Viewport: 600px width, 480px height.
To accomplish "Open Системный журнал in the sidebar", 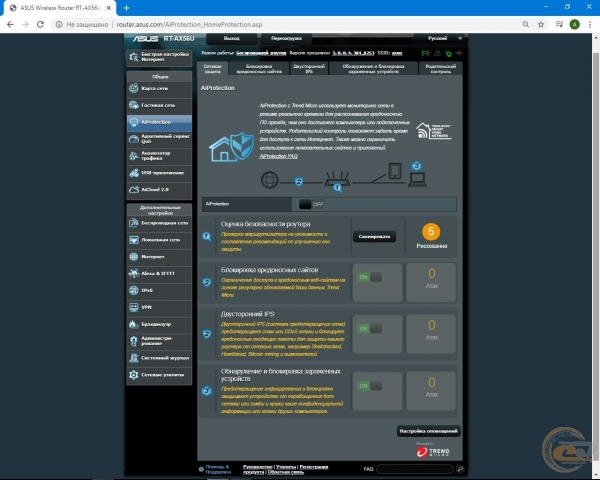I will [x=159, y=358].
